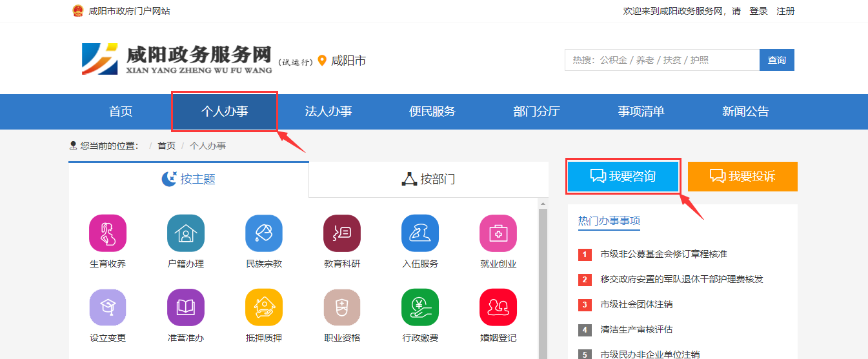Click the topic list scrollbar up arrow
This screenshot has width=868, height=359.
pos(543,204)
